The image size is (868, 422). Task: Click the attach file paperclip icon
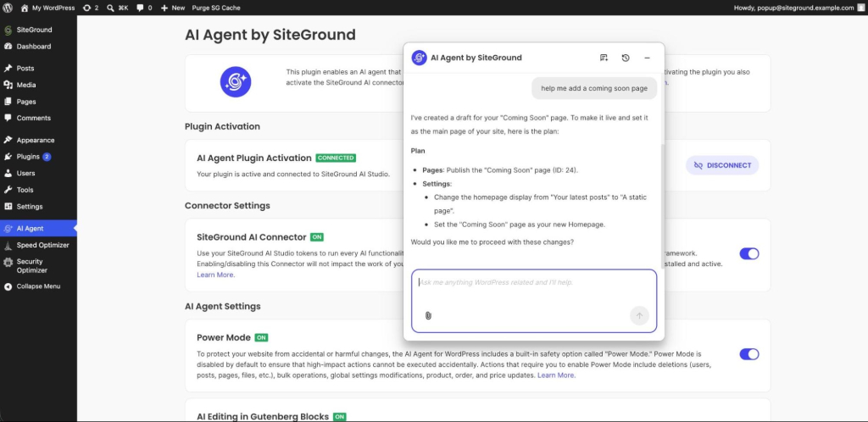click(x=428, y=316)
